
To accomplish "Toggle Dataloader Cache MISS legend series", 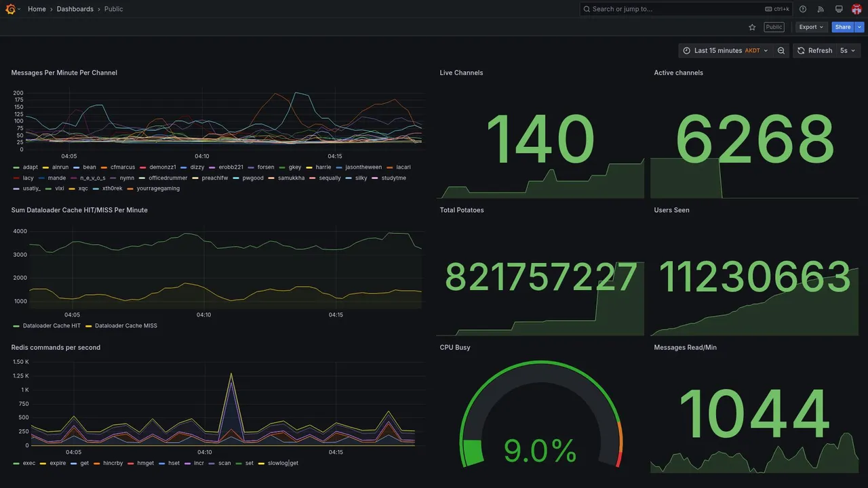I will [121, 326].
